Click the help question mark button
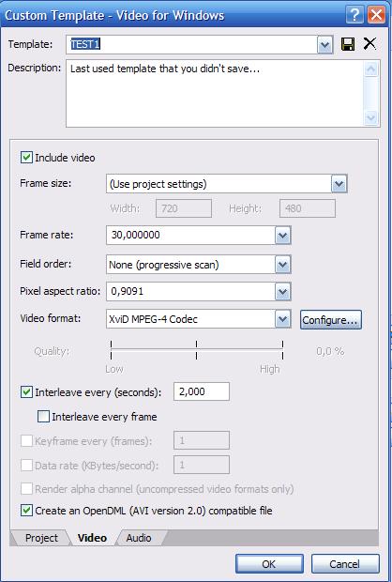Image resolution: width=392 pixels, height=582 pixels. (354, 15)
